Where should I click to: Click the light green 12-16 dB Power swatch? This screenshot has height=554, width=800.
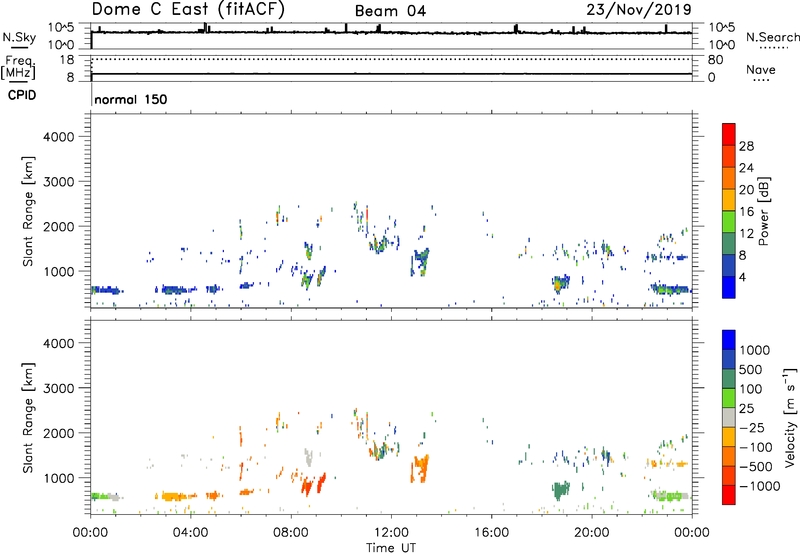(729, 221)
